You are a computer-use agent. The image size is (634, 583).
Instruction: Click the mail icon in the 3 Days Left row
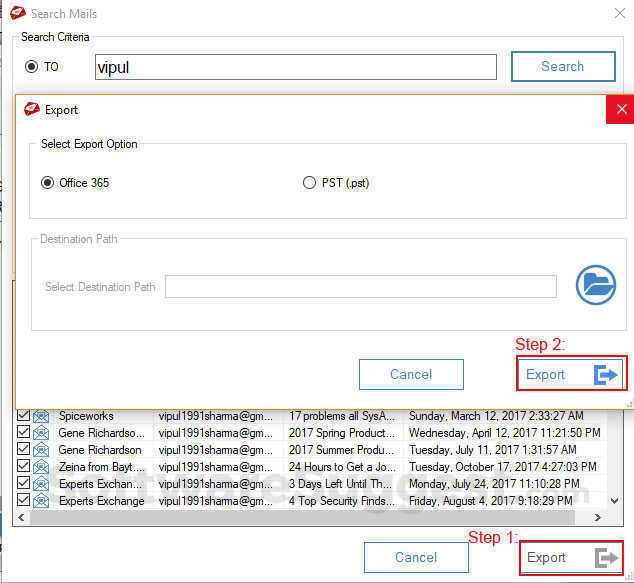pos(41,484)
